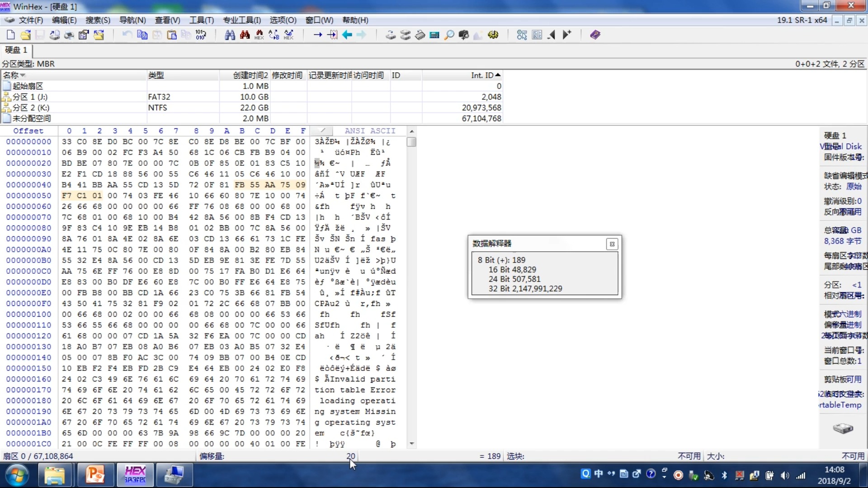Open PowerPoint from the taskbar

[95, 475]
